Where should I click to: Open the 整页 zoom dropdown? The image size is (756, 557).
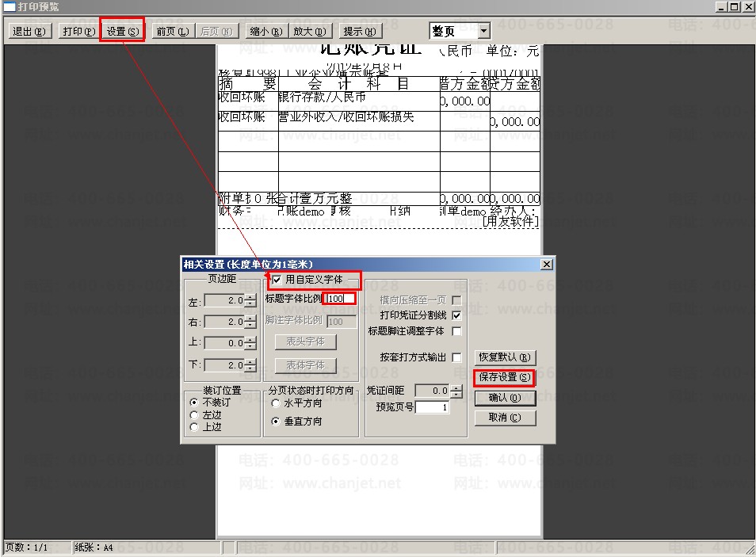483,31
